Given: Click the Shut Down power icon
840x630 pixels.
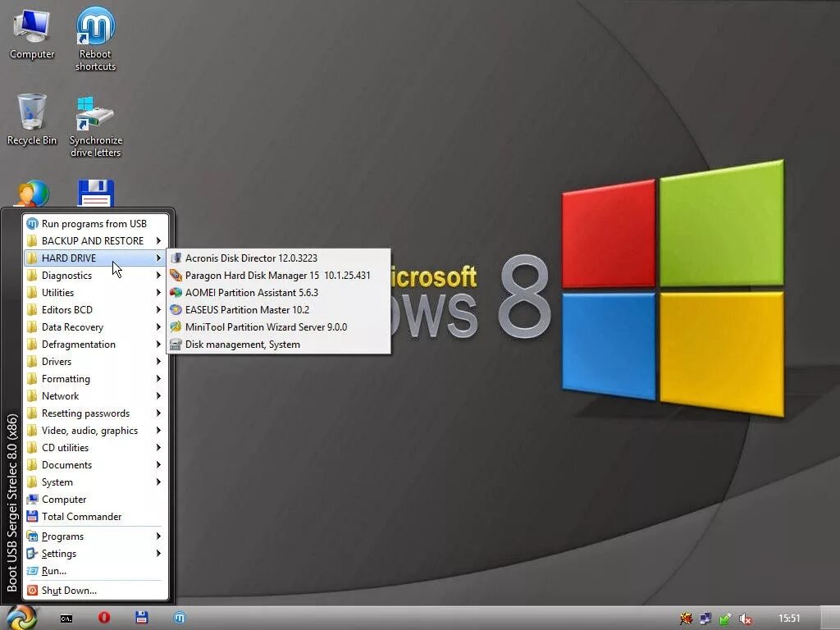Looking at the screenshot, I should [x=32, y=591].
